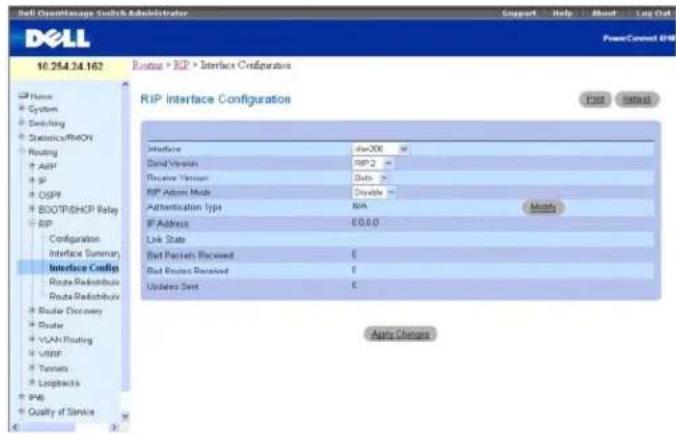Expand the Quality of Service tree node

pos(22,411)
